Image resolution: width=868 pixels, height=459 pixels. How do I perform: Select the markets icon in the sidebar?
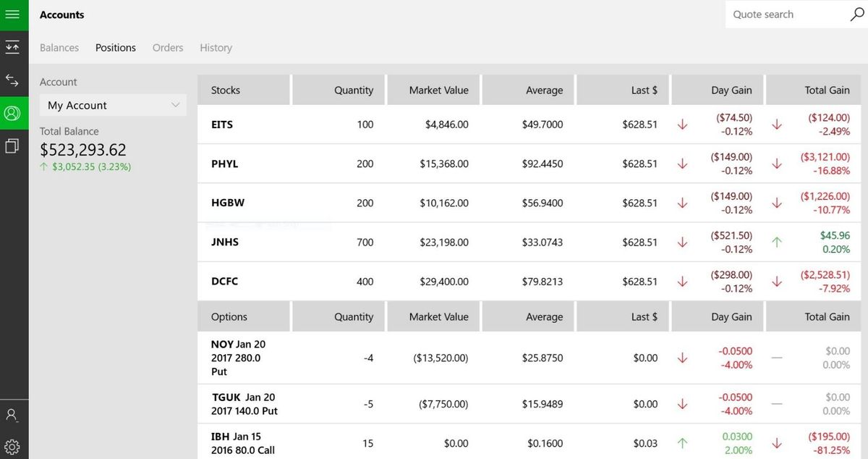14,46
